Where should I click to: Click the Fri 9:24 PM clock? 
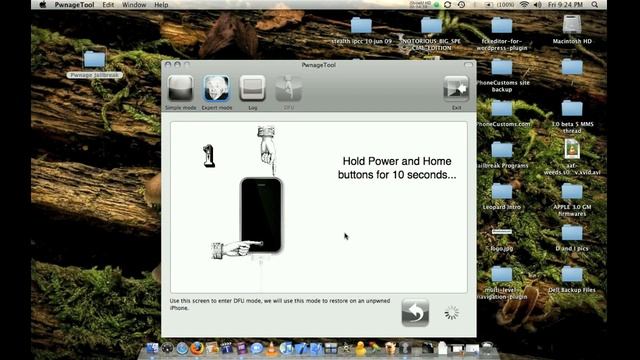[565, 5]
